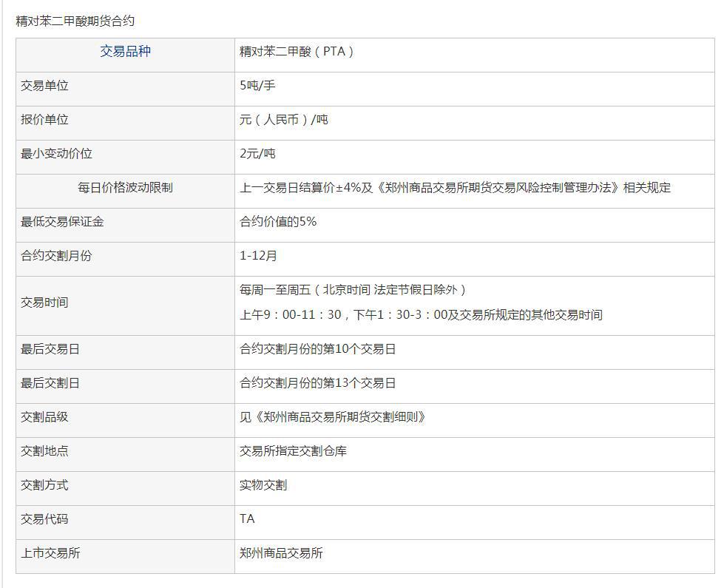Click the 5吨/手 trading unit value
The width and height of the screenshot is (724, 588).
point(257,86)
